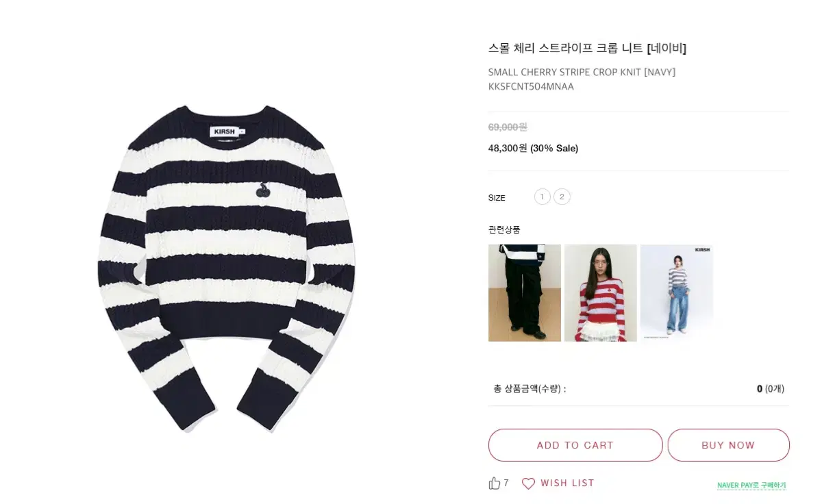
Task: Open the red striped knit related product
Action: tap(601, 292)
